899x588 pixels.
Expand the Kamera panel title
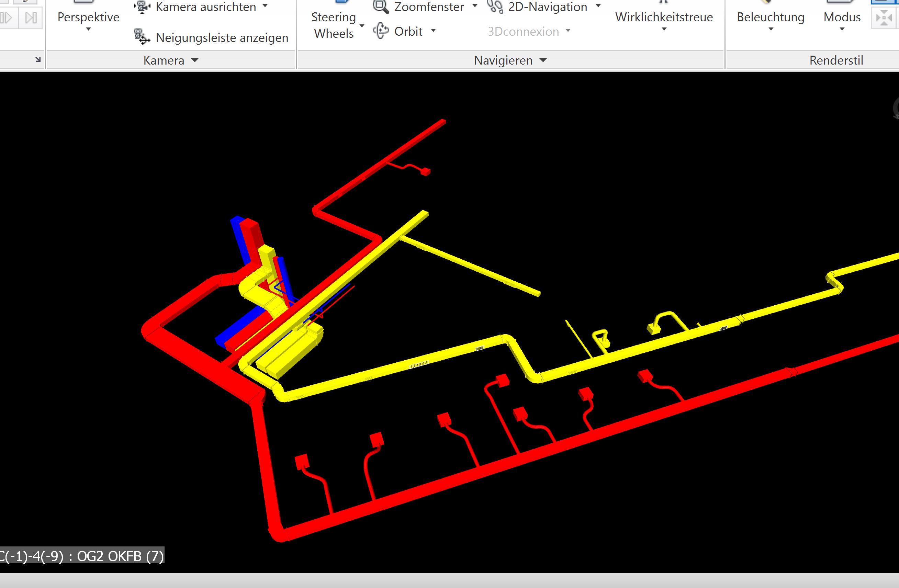pyautogui.click(x=171, y=60)
